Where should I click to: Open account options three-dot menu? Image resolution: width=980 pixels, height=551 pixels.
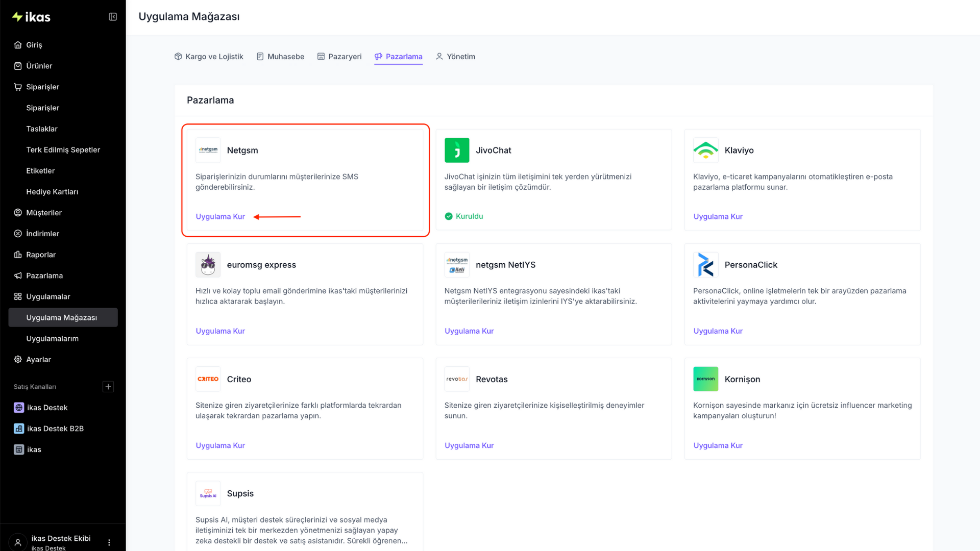pyautogui.click(x=109, y=542)
